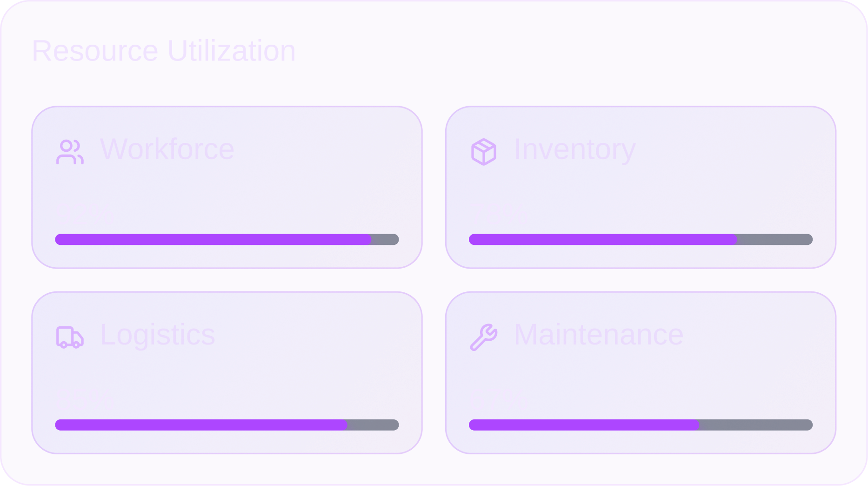Click the Inventory progress bar
868x486 pixels.
pos(640,239)
